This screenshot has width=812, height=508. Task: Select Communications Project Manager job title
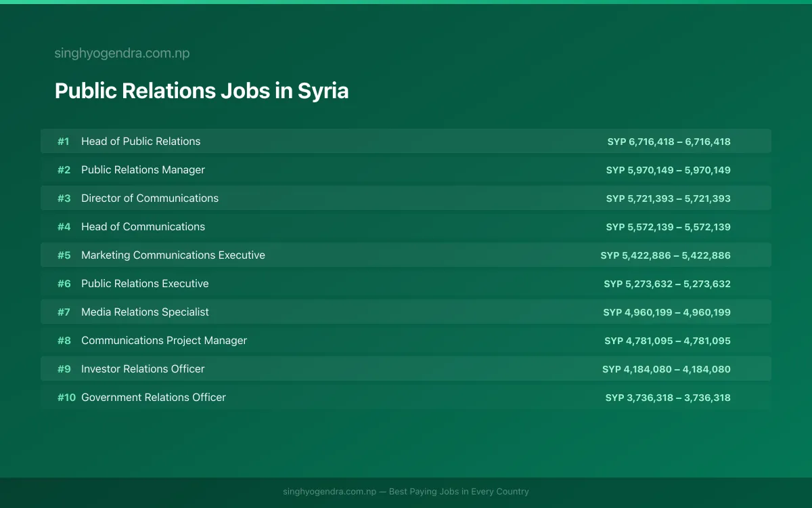coord(164,341)
